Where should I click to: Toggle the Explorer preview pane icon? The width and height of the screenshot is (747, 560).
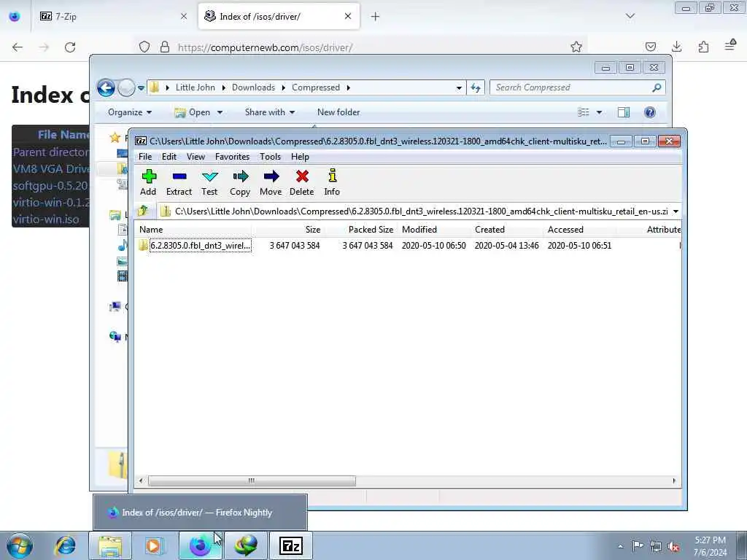pyautogui.click(x=624, y=112)
